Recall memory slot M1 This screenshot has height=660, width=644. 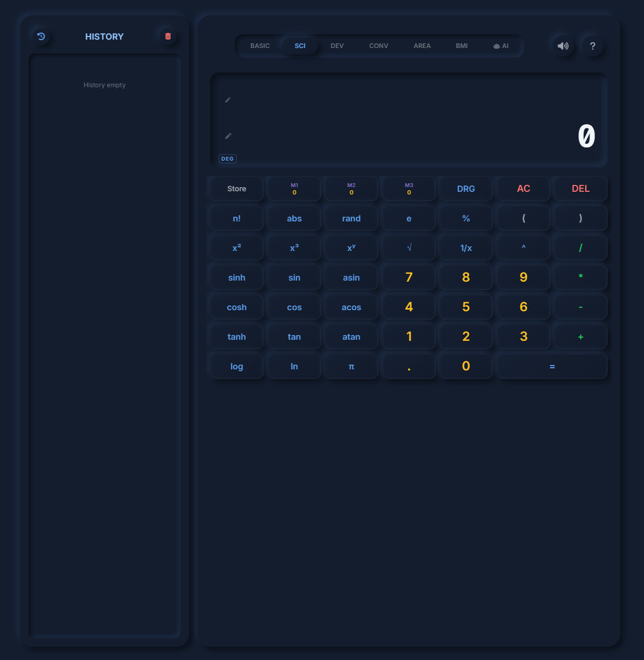click(x=294, y=189)
